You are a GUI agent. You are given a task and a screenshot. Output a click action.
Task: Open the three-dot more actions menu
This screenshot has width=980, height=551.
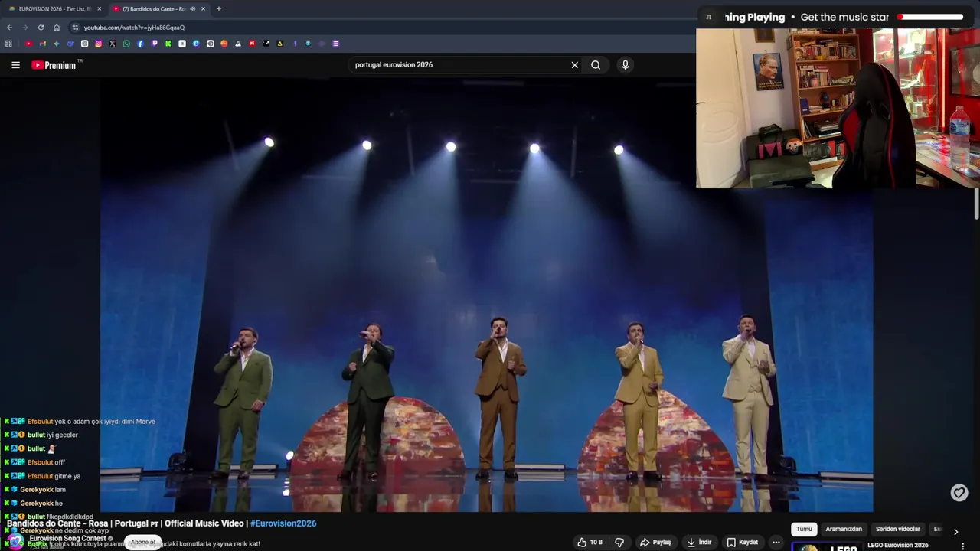pos(776,543)
